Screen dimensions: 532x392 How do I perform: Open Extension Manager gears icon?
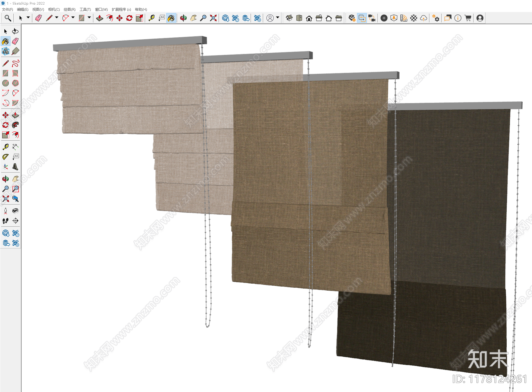coord(436,18)
